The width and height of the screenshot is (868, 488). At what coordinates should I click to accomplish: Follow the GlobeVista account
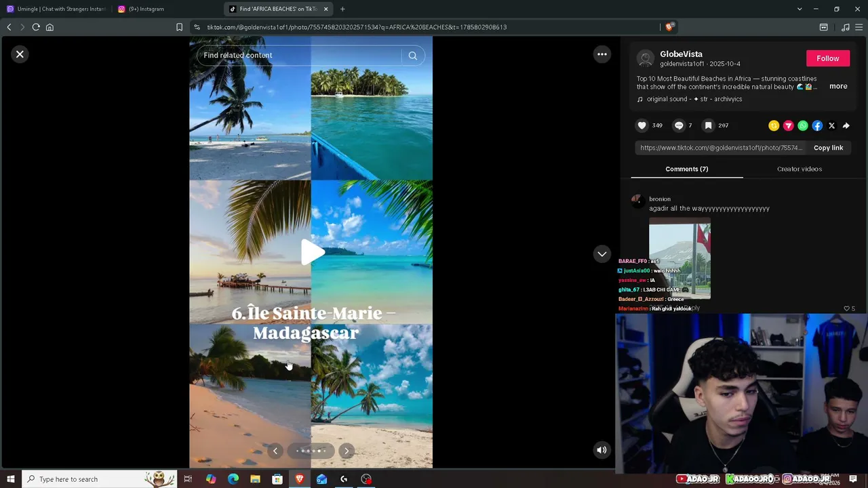click(827, 58)
